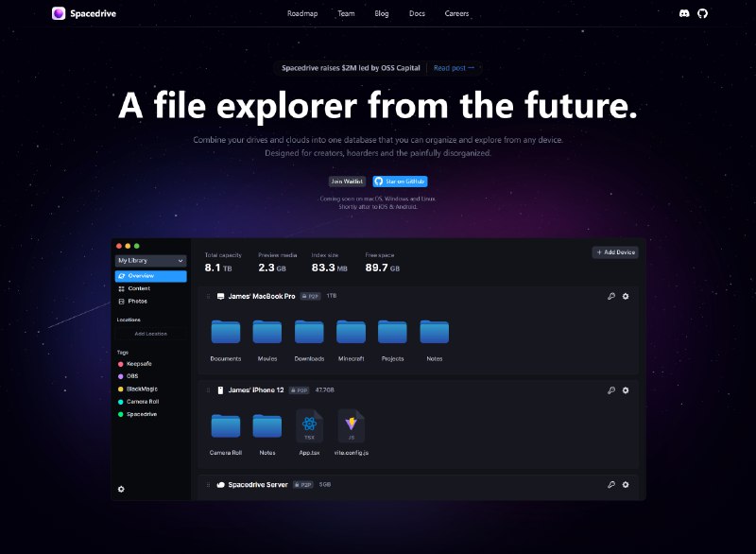Click the Add Device button
This screenshot has width=756, height=554.
[x=615, y=252]
